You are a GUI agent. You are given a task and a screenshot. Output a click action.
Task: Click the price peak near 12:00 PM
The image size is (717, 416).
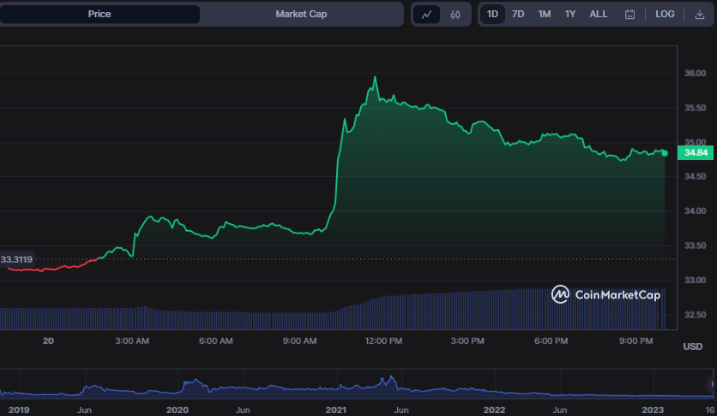coord(375,78)
